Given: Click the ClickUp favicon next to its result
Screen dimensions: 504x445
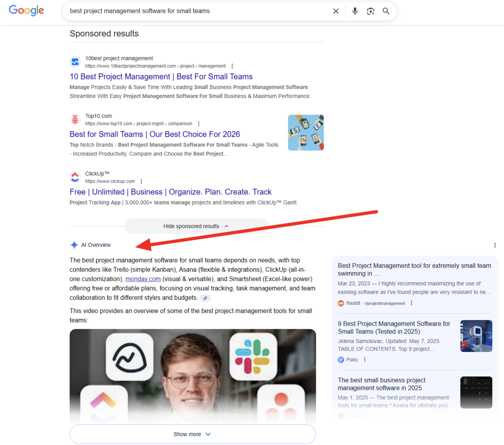Looking at the screenshot, I should 75,177.
